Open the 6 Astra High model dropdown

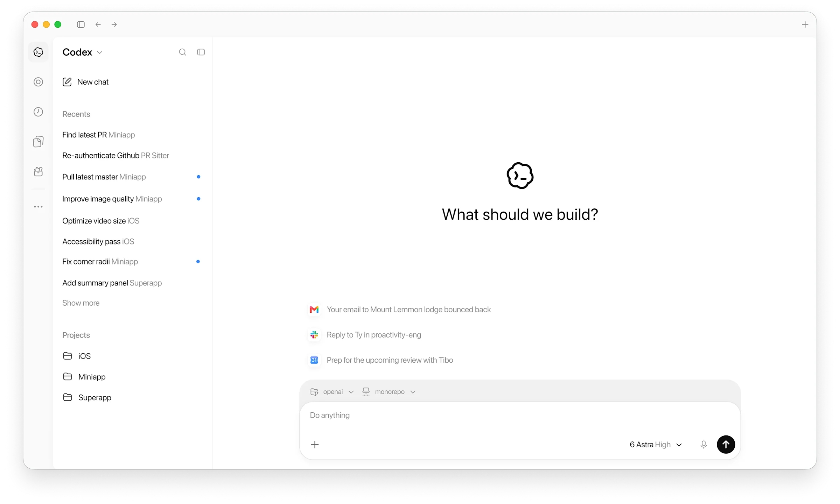(x=656, y=445)
